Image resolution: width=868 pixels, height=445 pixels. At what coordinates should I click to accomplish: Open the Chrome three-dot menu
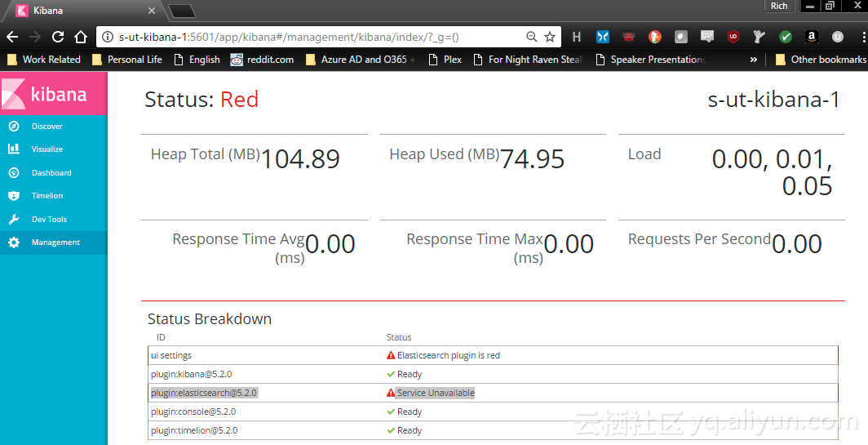click(x=864, y=37)
